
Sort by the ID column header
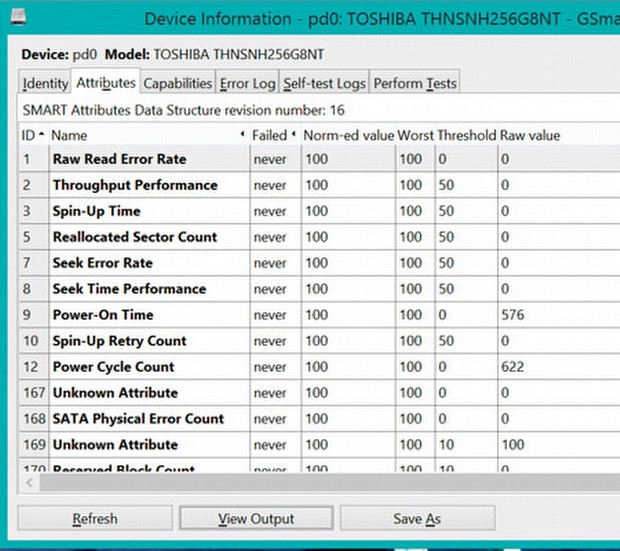(33, 135)
